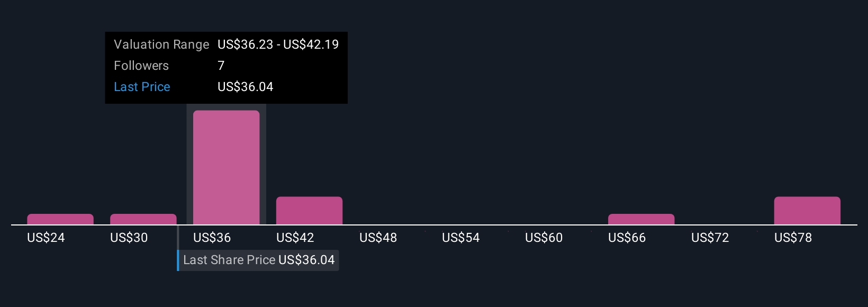Click the US$66 valuation bar

coord(641,219)
